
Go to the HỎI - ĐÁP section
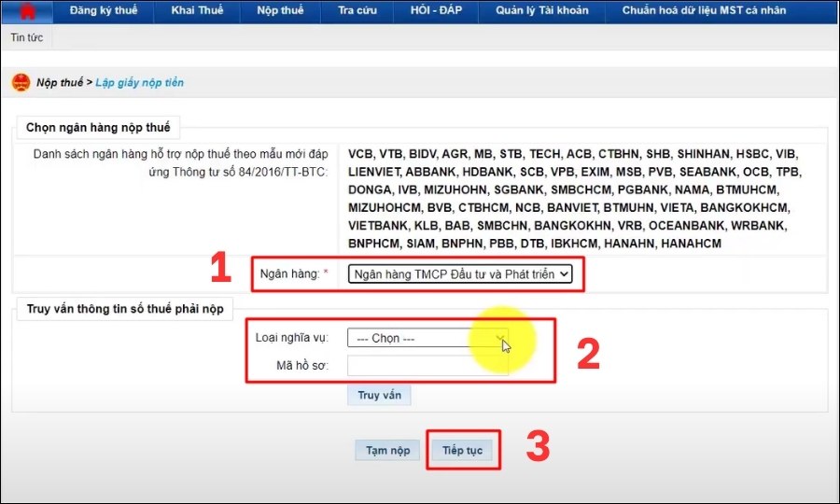click(x=442, y=11)
